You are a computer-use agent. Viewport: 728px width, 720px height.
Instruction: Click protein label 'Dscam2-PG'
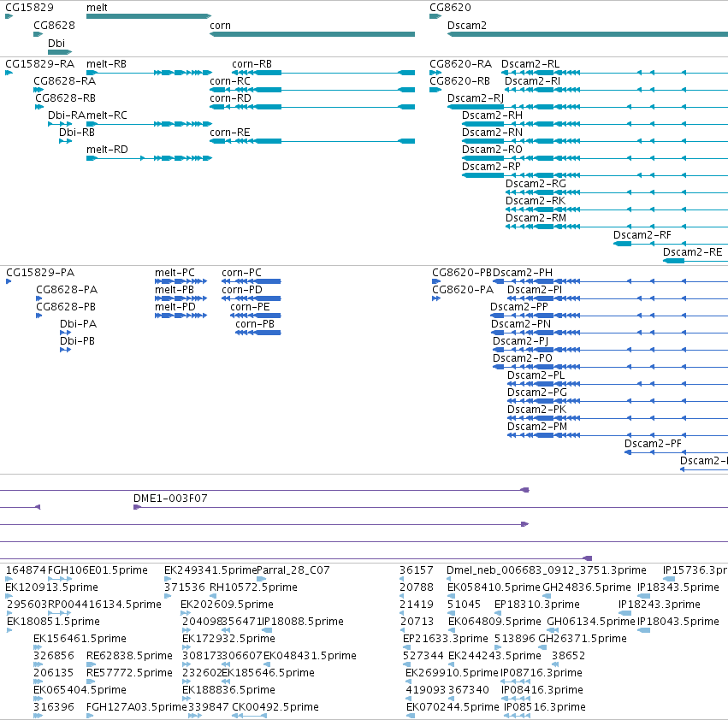pyautogui.click(x=537, y=392)
